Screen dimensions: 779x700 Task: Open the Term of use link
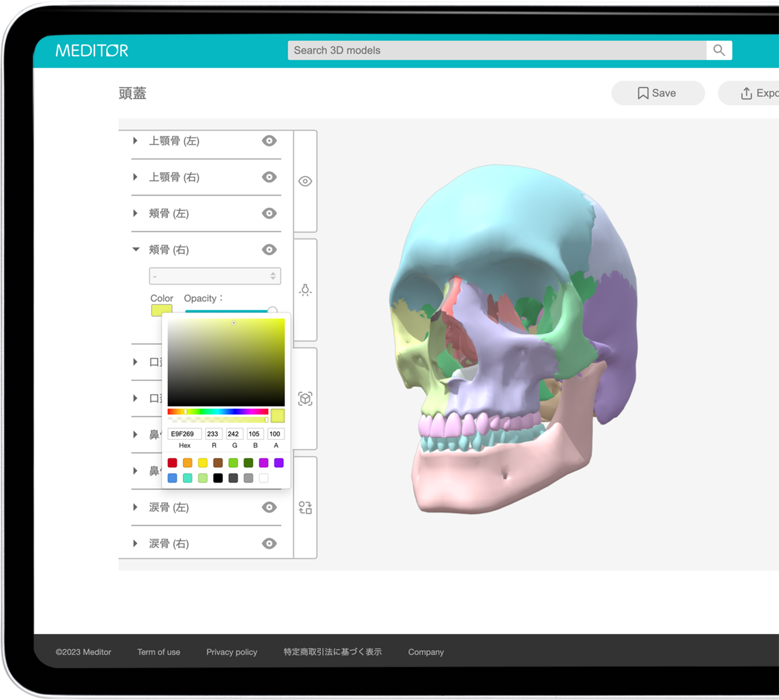159,652
